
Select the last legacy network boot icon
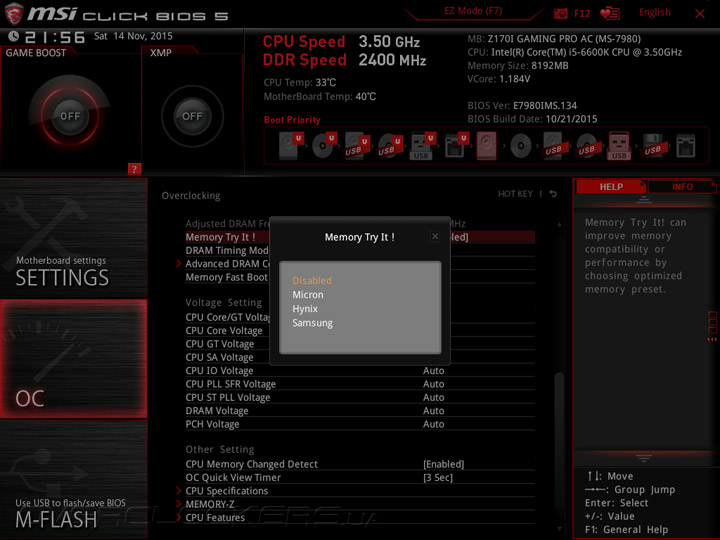686,146
